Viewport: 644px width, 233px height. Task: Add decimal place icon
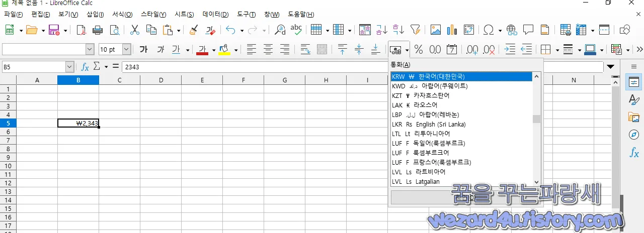(x=472, y=49)
